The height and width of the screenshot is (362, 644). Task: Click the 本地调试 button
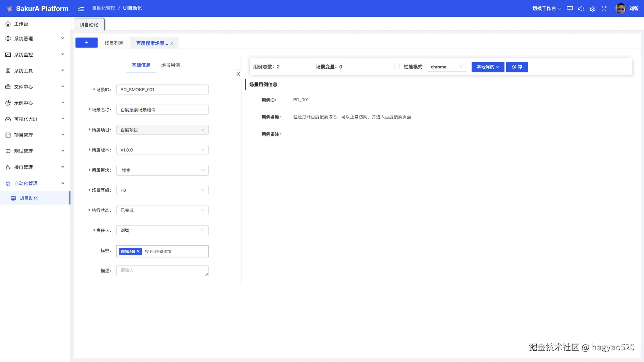(x=488, y=67)
